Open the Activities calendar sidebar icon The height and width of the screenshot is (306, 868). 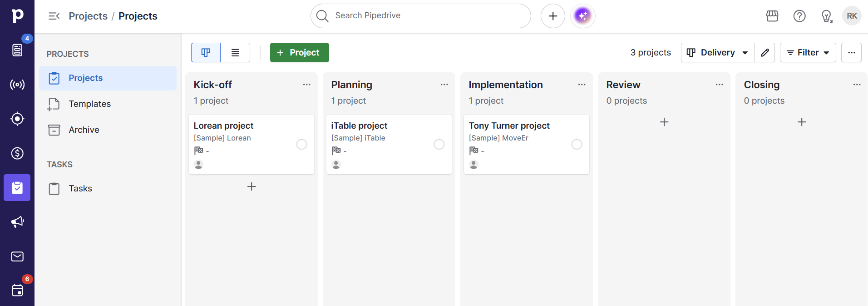(x=17, y=290)
